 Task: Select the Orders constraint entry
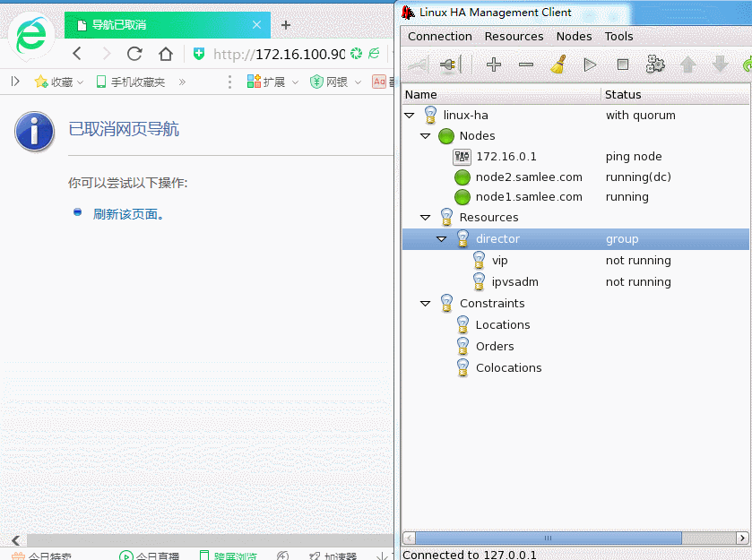click(x=495, y=347)
